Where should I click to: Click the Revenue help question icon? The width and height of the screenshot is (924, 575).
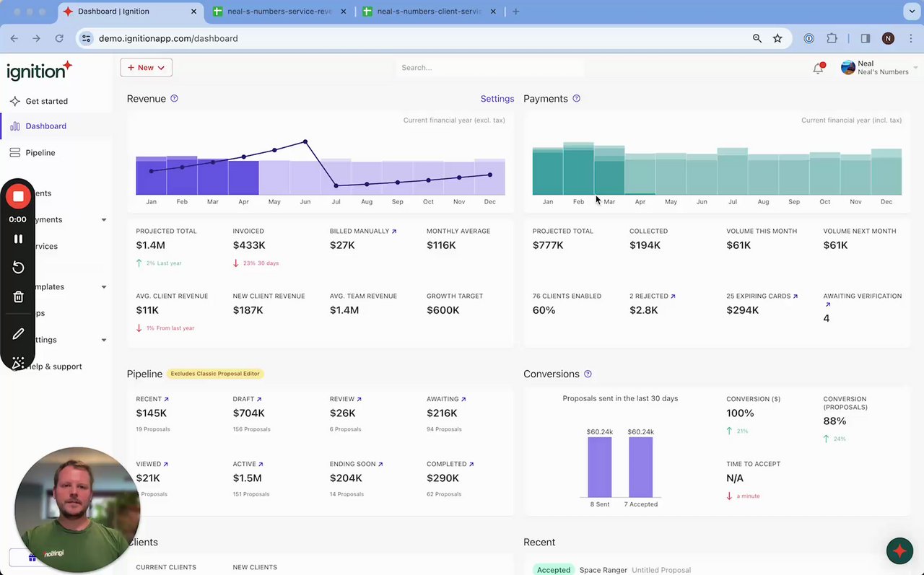pyautogui.click(x=174, y=99)
